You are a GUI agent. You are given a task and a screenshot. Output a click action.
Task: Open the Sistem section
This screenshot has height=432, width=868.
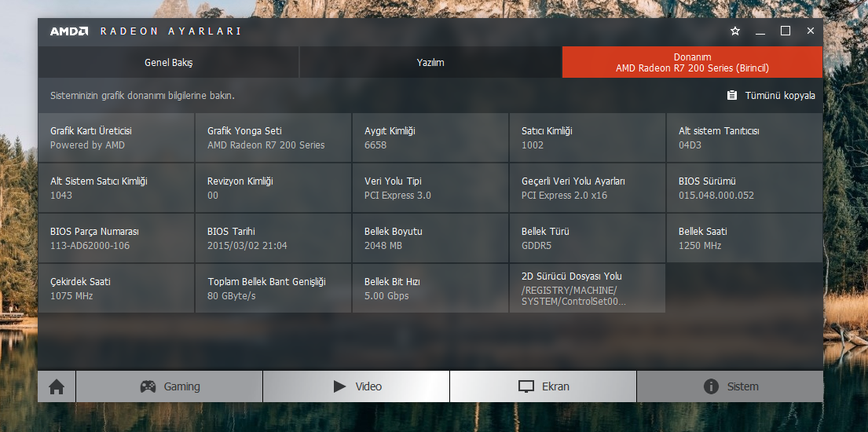click(731, 386)
